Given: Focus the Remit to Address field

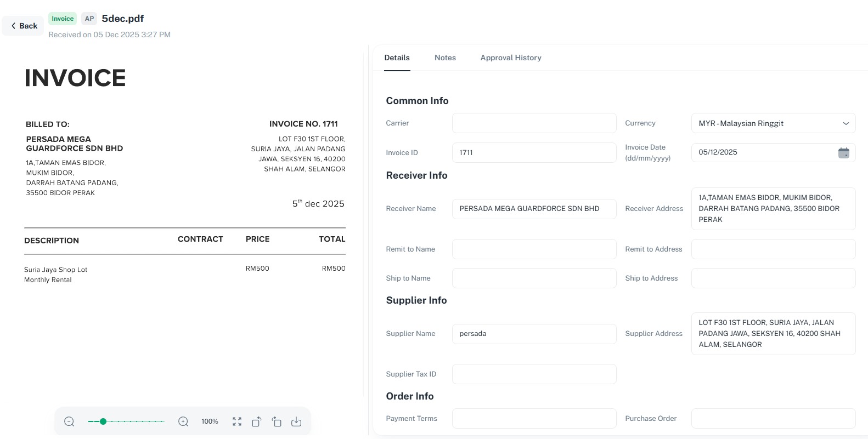Looking at the screenshot, I should [x=773, y=249].
